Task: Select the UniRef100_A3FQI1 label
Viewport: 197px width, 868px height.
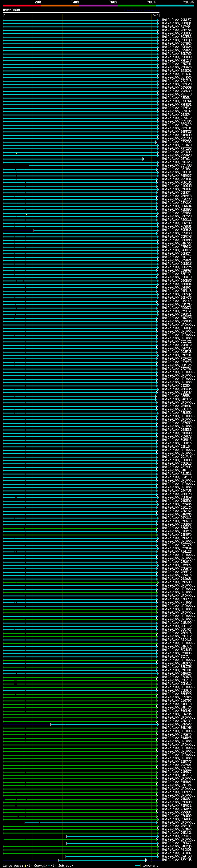Action: point(176,806)
